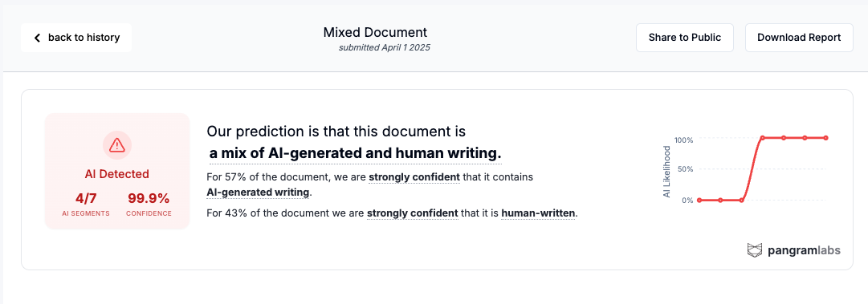The height and width of the screenshot is (304, 868).
Task: Click the 'human-written' underlined term
Action: [x=538, y=213]
